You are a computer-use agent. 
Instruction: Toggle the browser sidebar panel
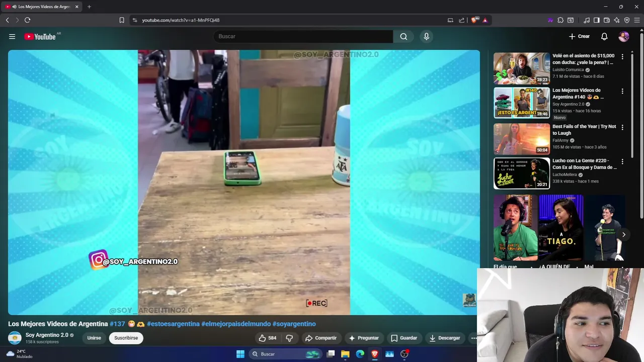pyautogui.click(x=597, y=20)
